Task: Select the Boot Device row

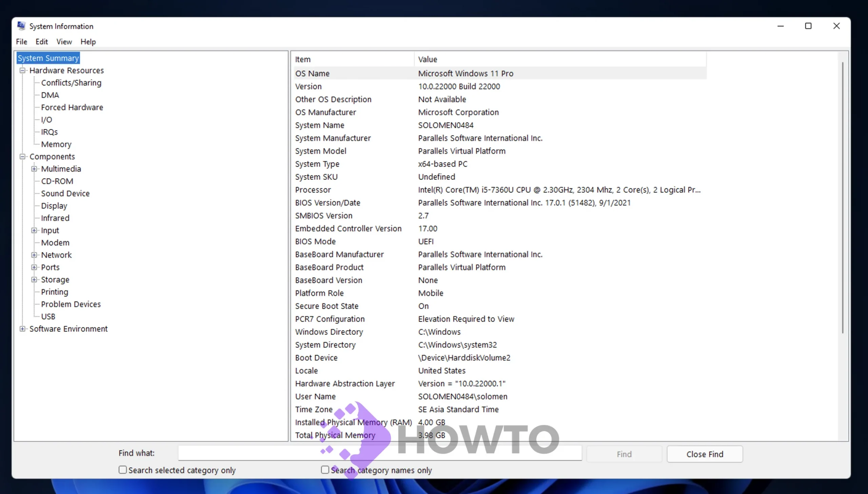Action: tap(500, 358)
